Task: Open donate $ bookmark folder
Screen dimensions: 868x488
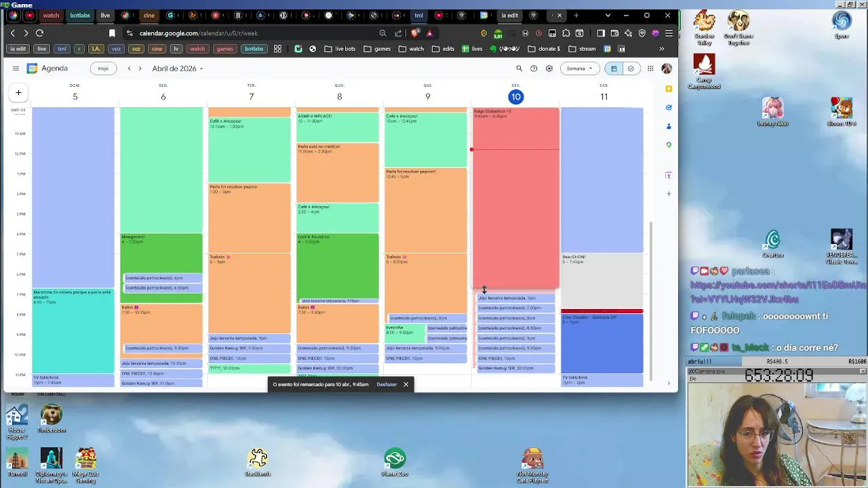Action: [x=544, y=49]
